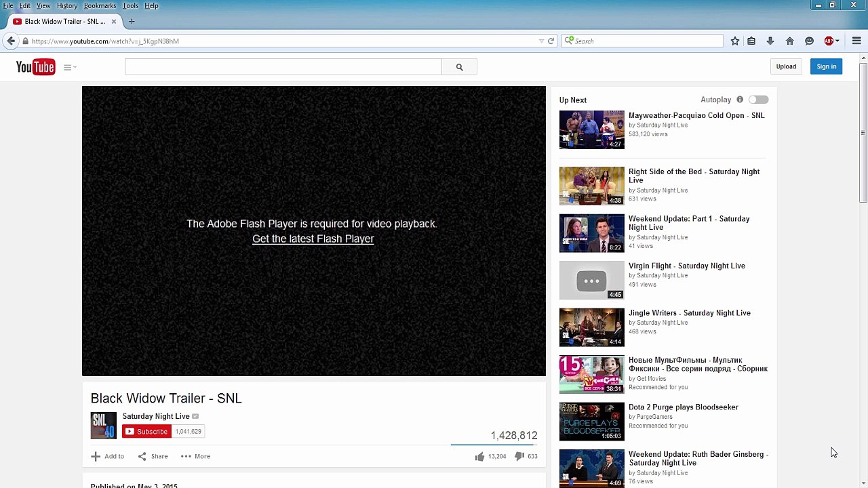Open Right Side of the Bed thumbnail
Image resolution: width=868 pixels, height=488 pixels.
pyautogui.click(x=591, y=186)
